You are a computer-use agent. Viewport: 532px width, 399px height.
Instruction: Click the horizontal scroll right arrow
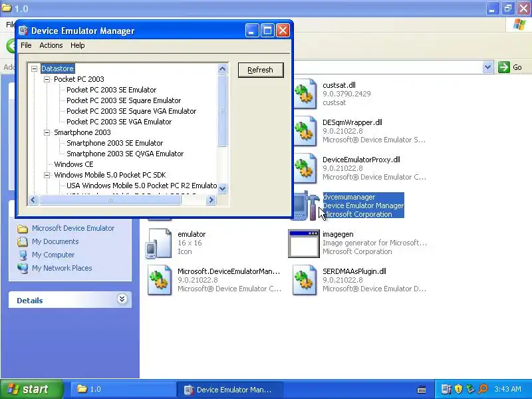pyautogui.click(x=211, y=200)
